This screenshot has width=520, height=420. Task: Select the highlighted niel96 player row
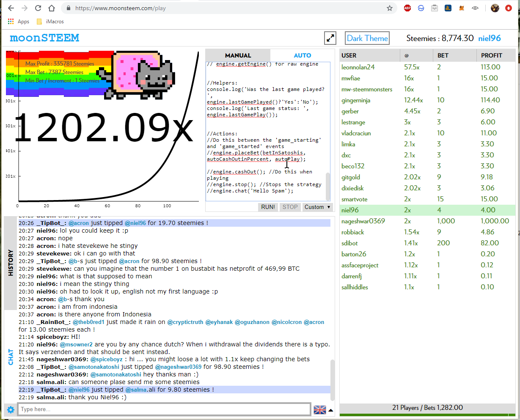428,210
